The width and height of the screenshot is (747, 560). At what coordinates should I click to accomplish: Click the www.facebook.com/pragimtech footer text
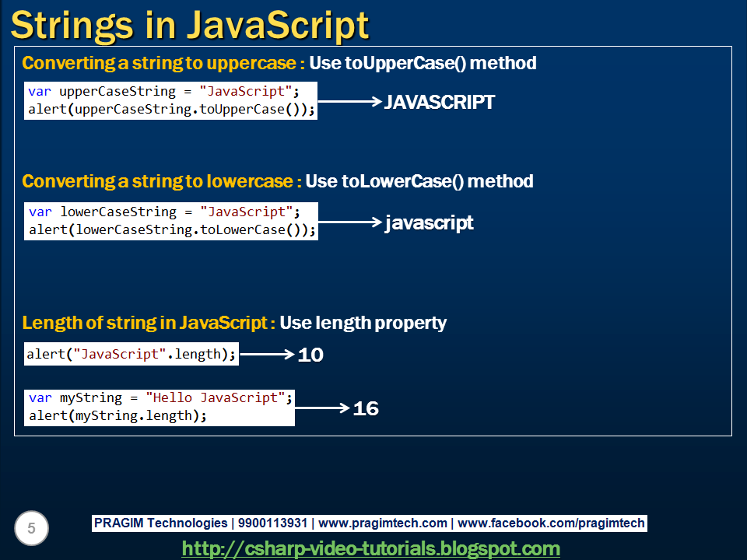click(x=551, y=523)
